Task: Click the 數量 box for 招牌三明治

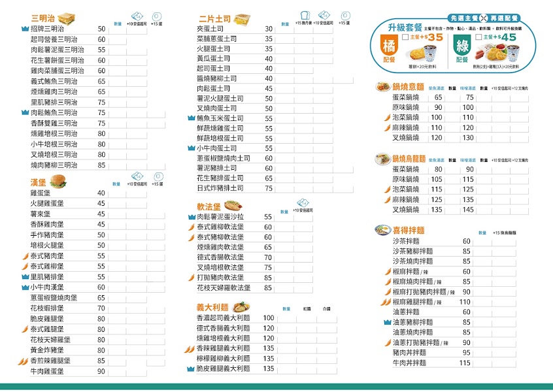Action: pos(118,29)
